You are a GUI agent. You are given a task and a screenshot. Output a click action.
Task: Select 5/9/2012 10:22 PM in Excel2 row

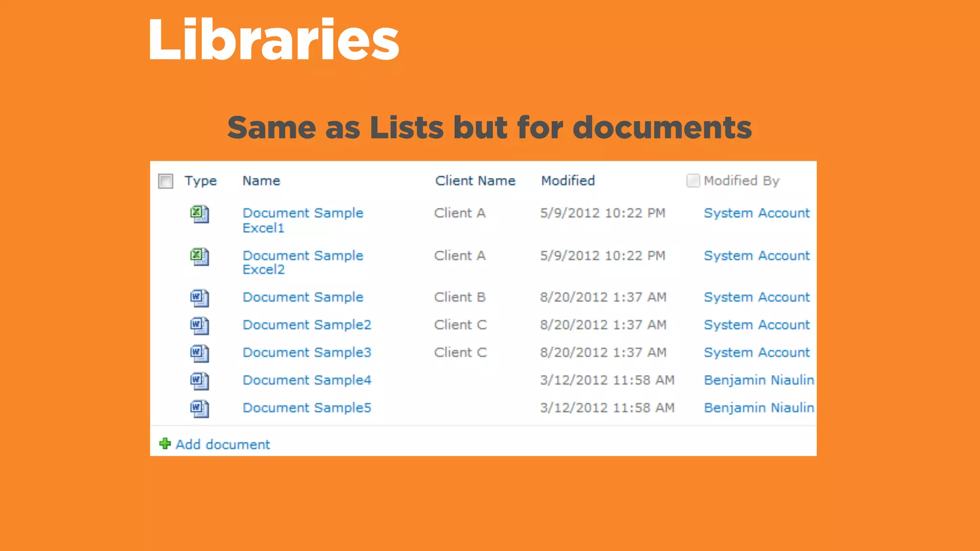click(x=603, y=256)
